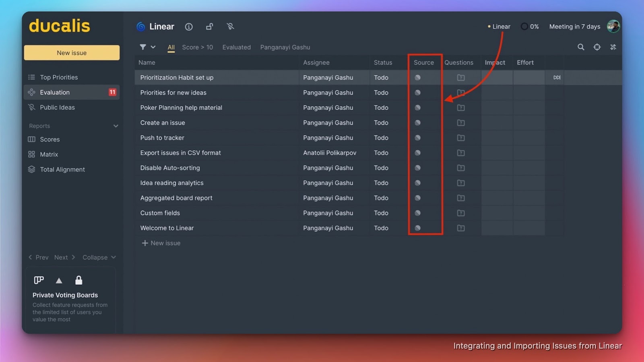This screenshot has width=644, height=362.
Task: Open Top Priorities in sidebar
Action: coord(72,77)
